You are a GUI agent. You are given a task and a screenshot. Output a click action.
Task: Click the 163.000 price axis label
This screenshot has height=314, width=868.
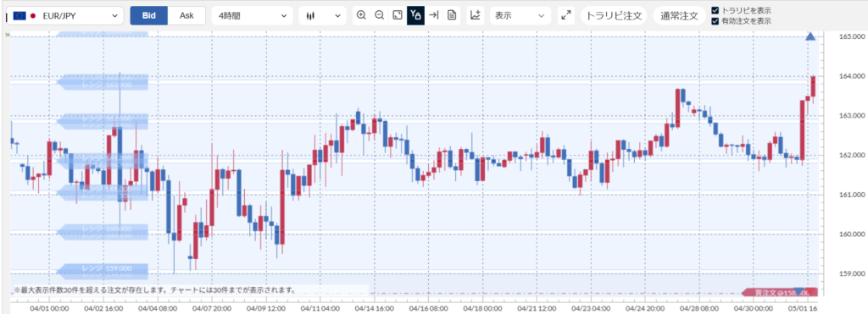pyautogui.click(x=852, y=116)
